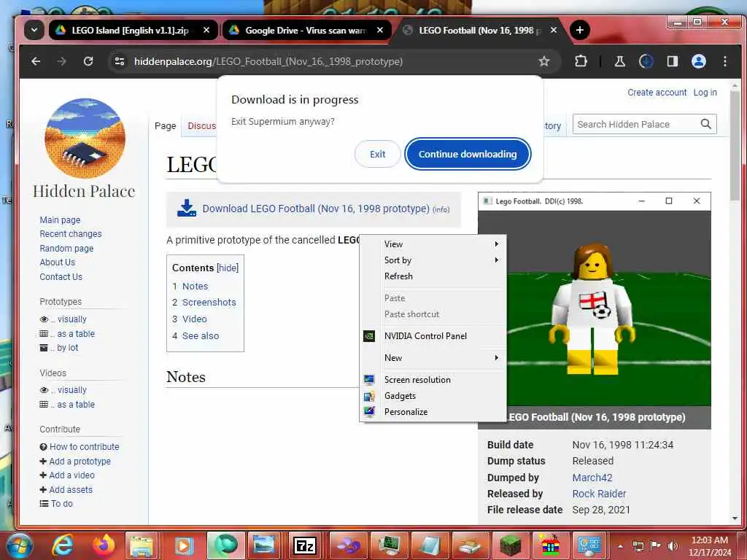
Task: Click the search magnifier in Hidden Palace search
Action: pyautogui.click(x=705, y=124)
